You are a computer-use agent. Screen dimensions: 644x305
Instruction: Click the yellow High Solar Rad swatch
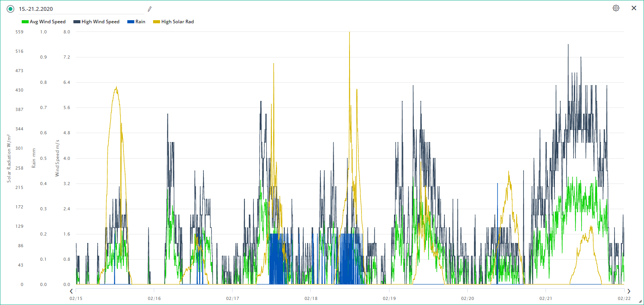click(x=156, y=22)
